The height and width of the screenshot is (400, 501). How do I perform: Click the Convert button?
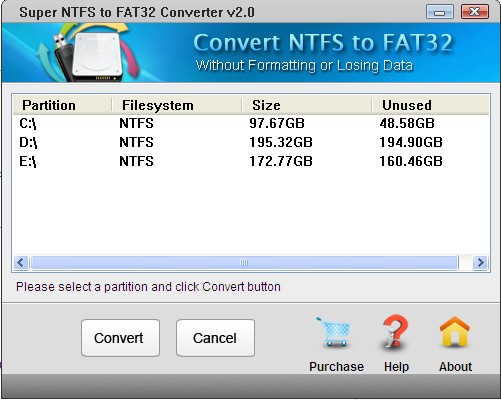(x=120, y=338)
